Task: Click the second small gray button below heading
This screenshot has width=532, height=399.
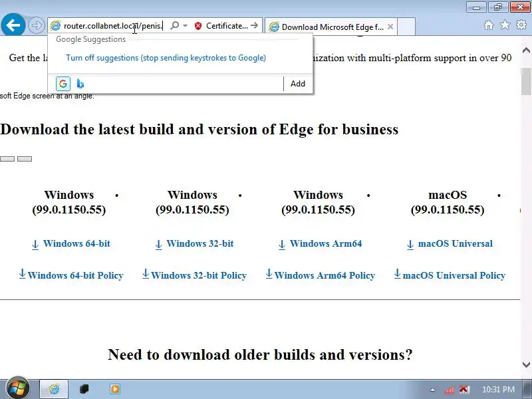Action: click(25, 159)
